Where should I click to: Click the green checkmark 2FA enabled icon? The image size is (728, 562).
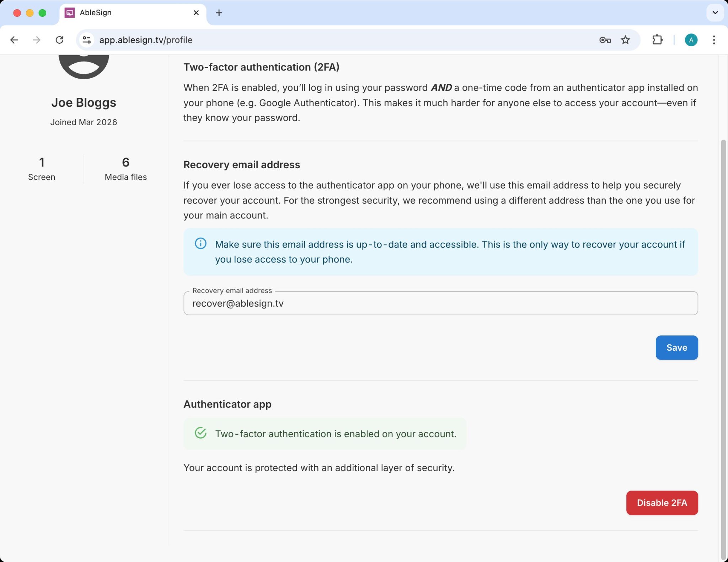pos(200,433)
